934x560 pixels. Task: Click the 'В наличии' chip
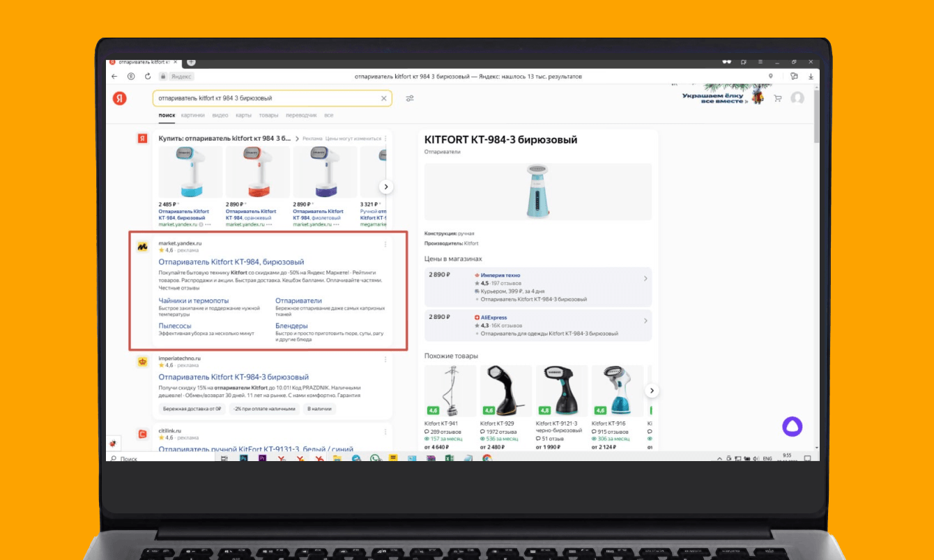[320, 409]
